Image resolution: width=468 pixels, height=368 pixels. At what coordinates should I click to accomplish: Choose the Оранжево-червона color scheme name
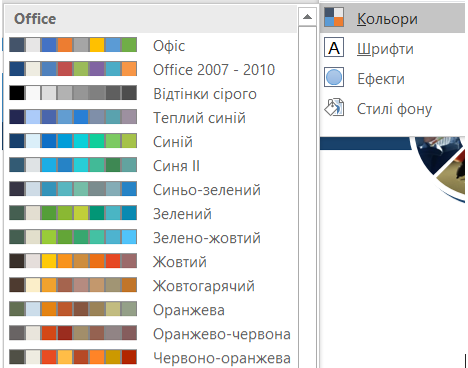pos(222,334)
